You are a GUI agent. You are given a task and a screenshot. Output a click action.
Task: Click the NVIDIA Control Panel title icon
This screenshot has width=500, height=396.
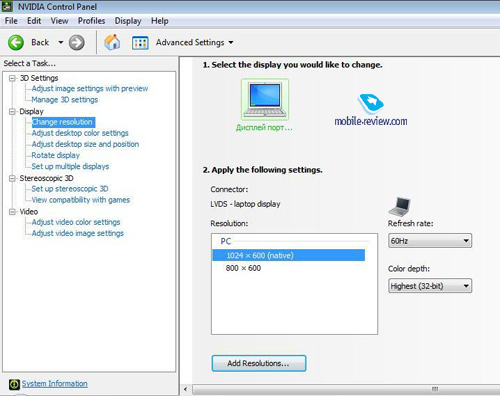(x=7, y=6)
